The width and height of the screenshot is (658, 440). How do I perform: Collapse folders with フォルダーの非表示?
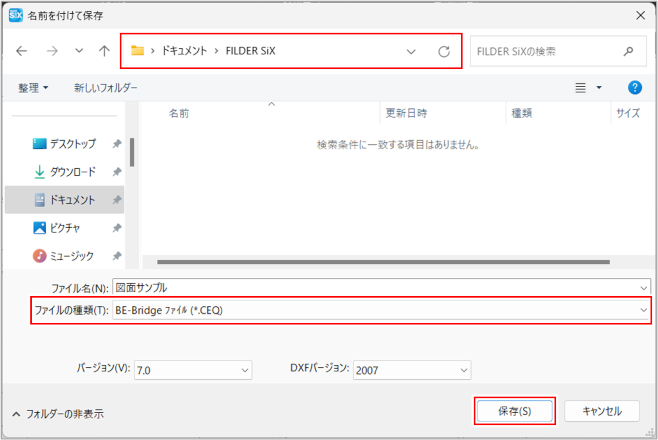[x=57, y=413]
